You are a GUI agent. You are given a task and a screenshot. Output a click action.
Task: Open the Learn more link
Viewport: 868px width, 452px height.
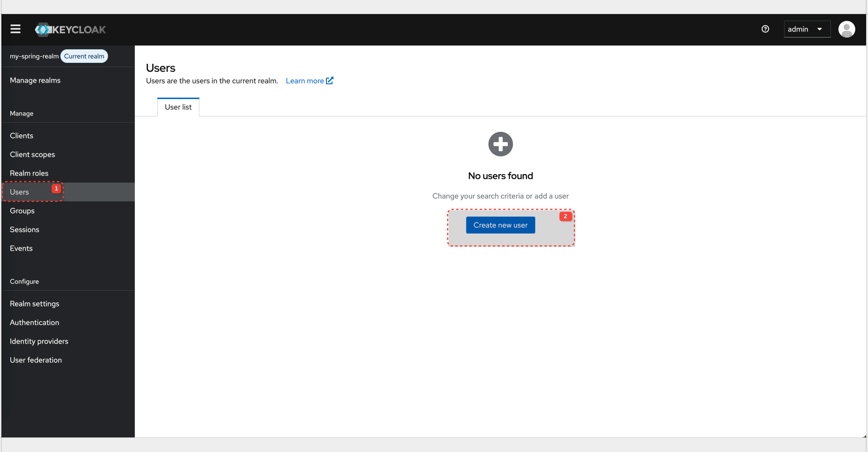tap(304, 80)
